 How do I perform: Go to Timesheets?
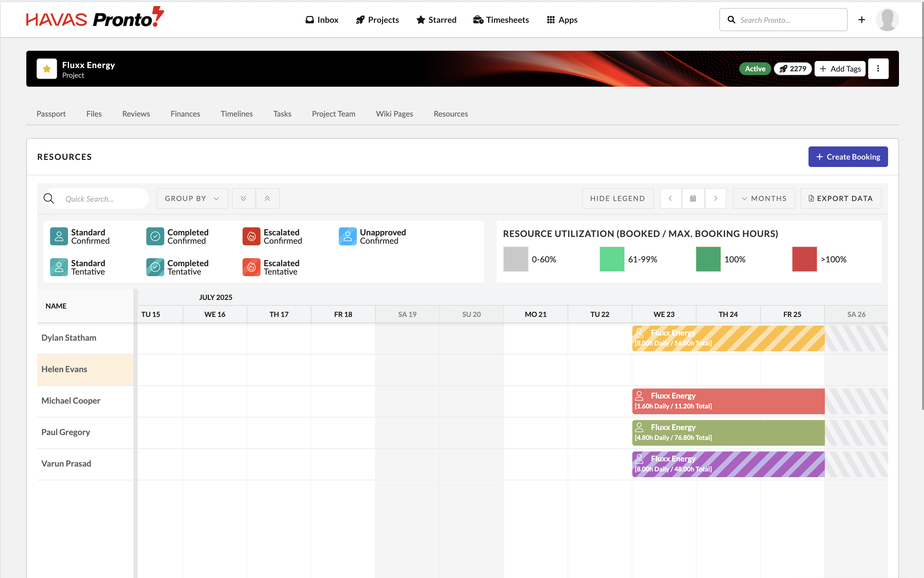coord(501,20)
